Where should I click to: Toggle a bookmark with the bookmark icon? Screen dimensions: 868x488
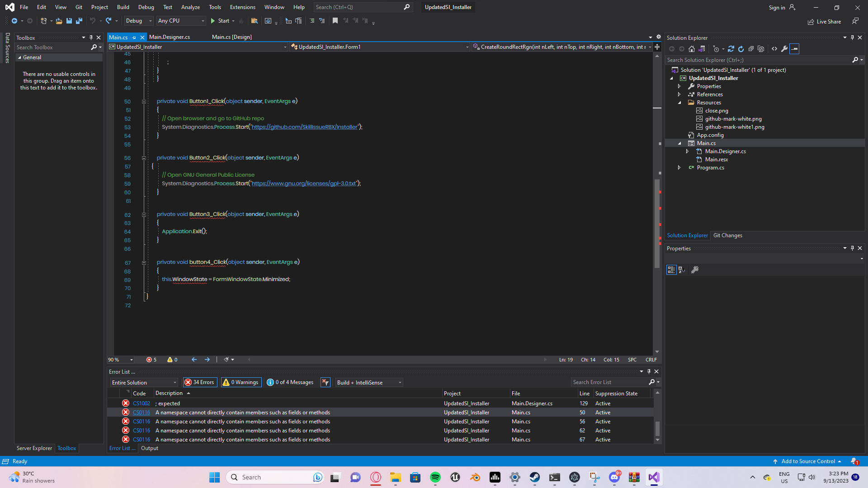335,21
